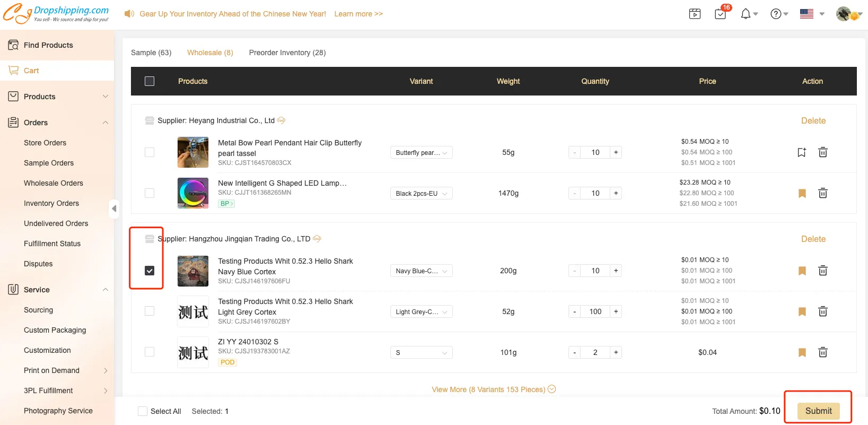Open the help question mark icon
Screen dimensions: 868x425
point(776,14)
